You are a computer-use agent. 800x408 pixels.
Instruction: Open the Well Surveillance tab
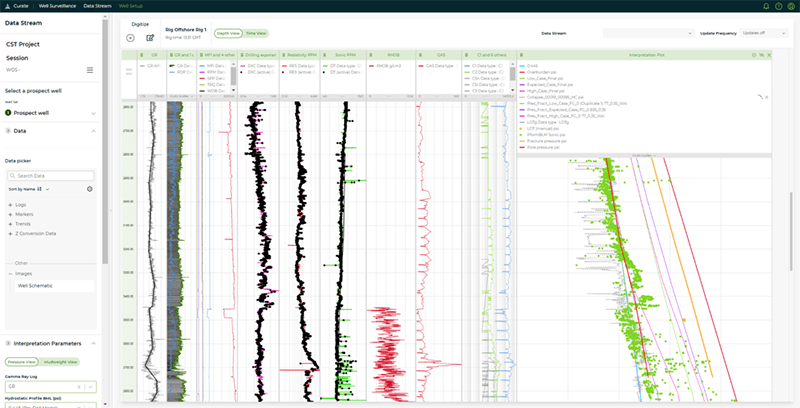pyautogui.click(x=58, y=5)
